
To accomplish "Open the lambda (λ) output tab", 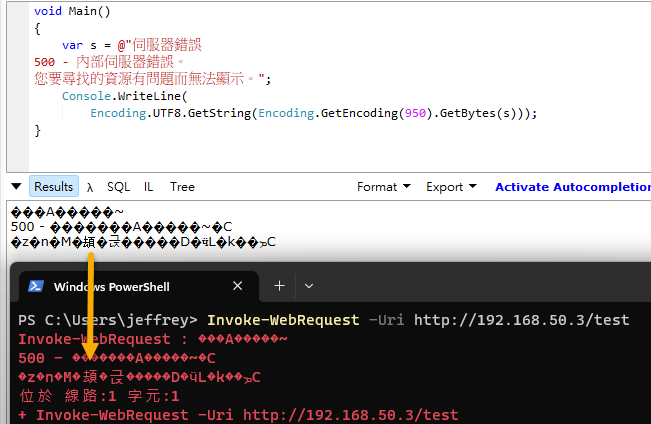I will 90,187.
